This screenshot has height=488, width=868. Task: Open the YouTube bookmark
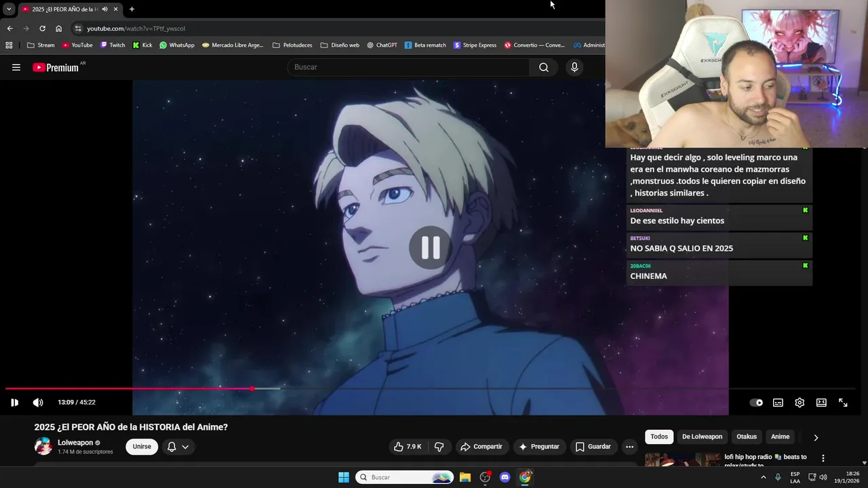point(77,45)
